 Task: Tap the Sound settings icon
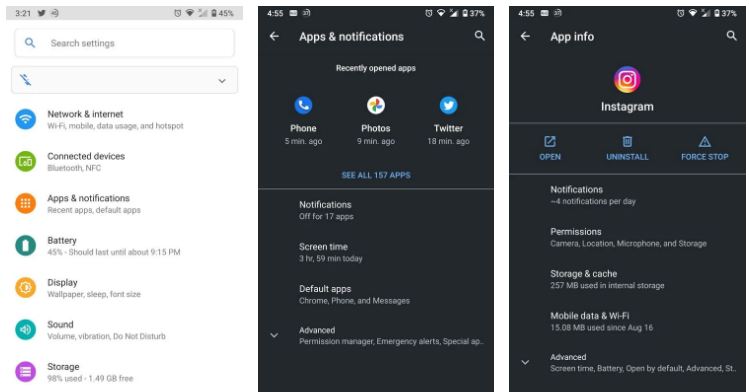click(25, 329)
